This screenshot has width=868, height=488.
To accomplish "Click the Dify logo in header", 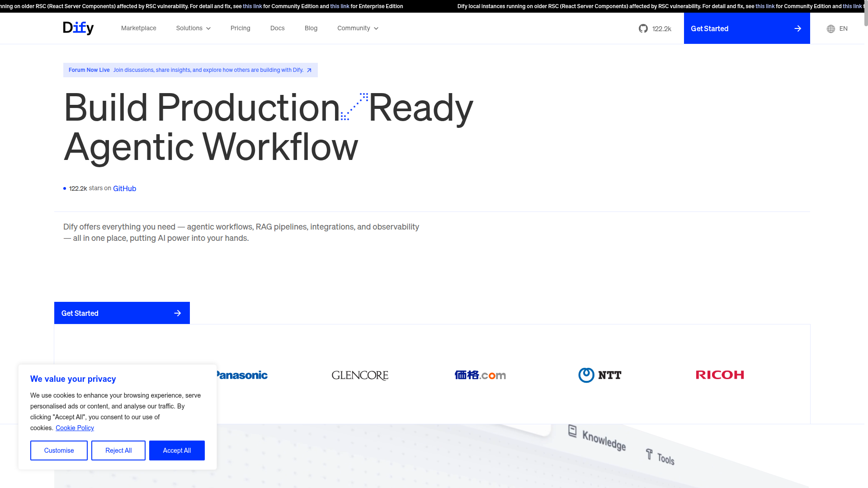I will [78, 28].
